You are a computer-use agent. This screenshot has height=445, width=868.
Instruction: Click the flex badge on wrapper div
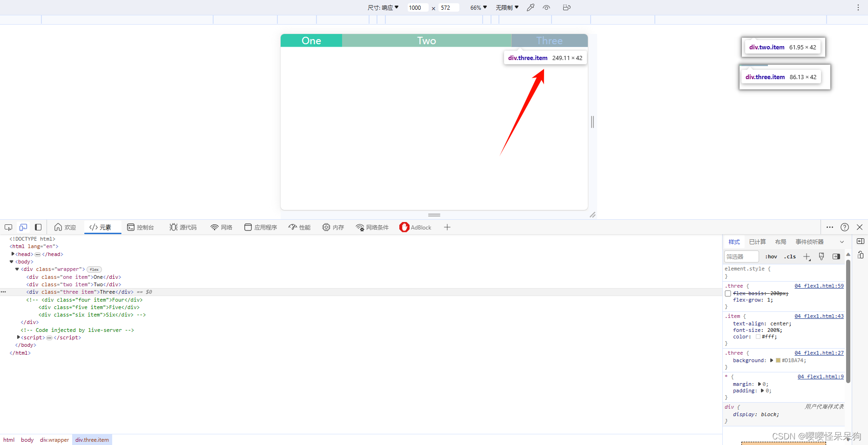pyautogui.click(x=94, y=270)
